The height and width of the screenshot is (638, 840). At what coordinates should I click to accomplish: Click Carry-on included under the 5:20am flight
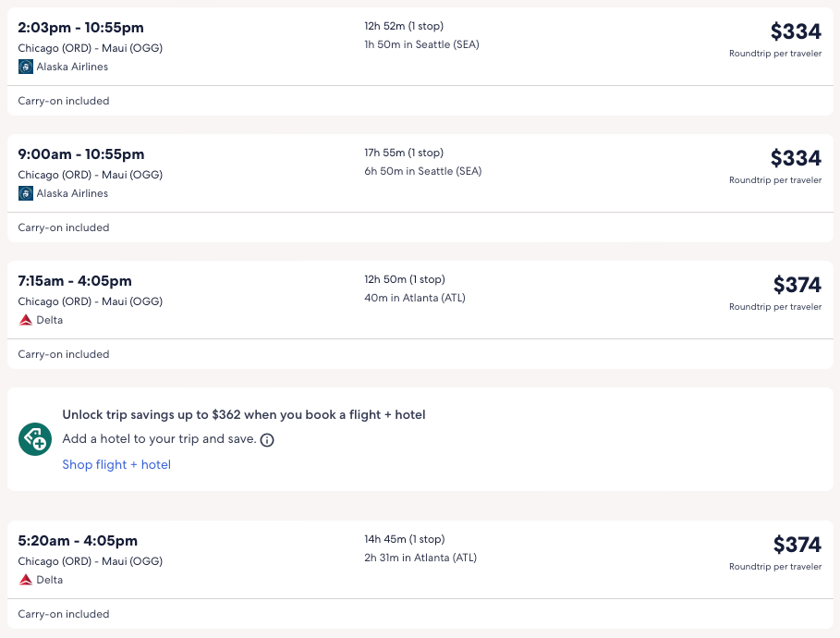coord(64,614)
